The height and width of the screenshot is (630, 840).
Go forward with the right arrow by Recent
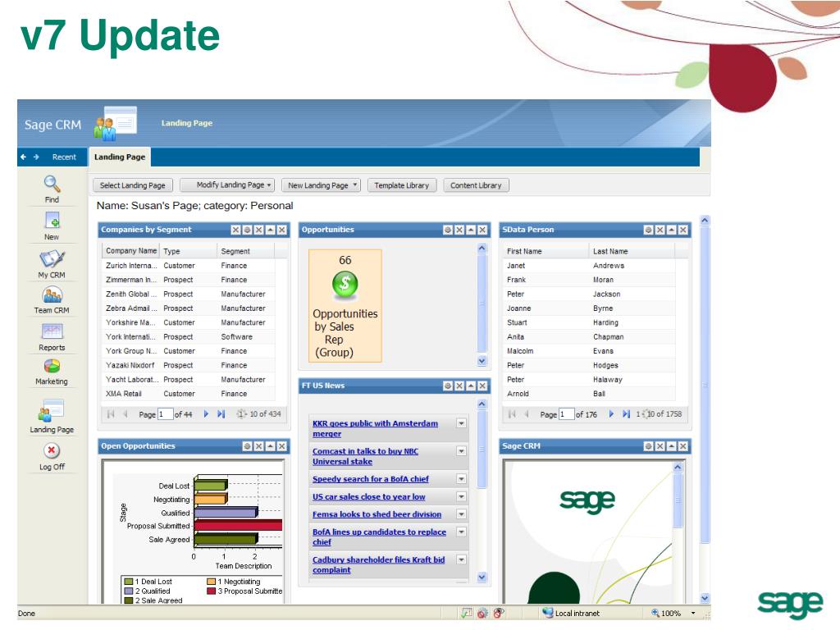point(36,157)
